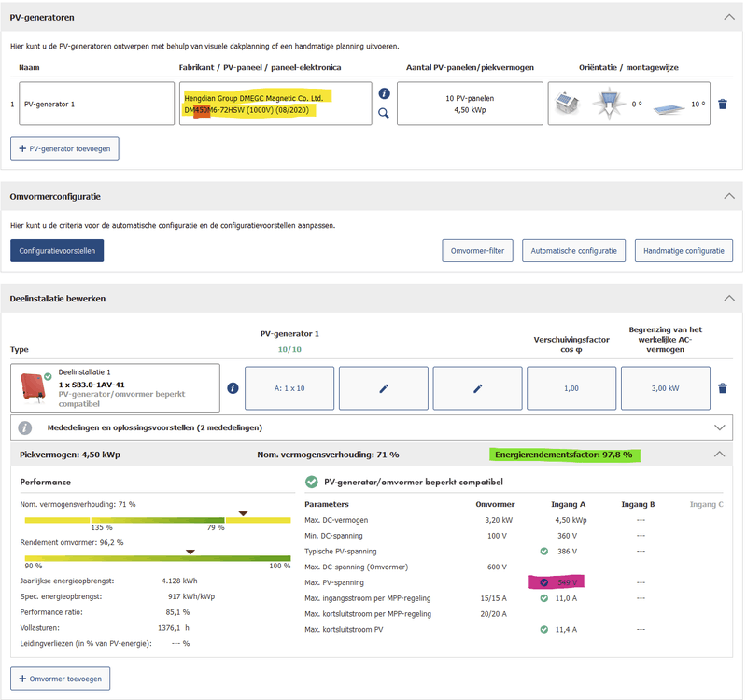Collapse the Deelinstallatie bewerken section
The height and width of the screenshot is (700, 747).
[728, 298]
